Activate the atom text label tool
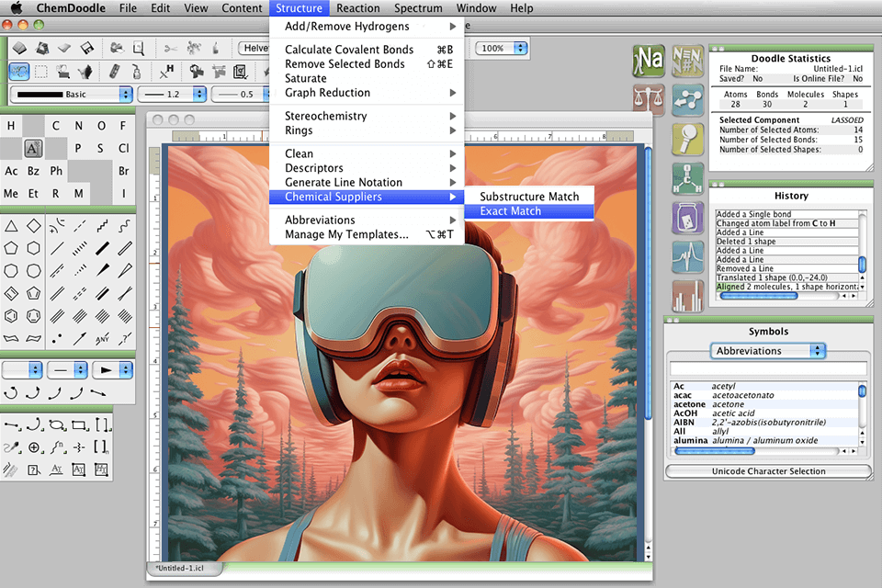Image resolution: width=882 pixels, height=588 pixels. (x=33, y=148)
